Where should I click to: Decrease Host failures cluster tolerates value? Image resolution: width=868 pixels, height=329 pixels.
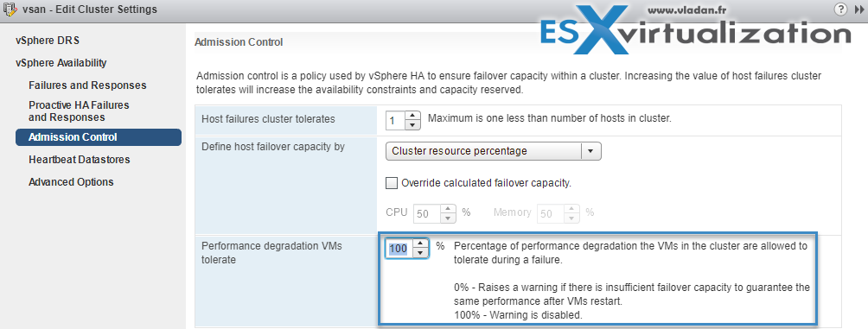pos(412,125)
